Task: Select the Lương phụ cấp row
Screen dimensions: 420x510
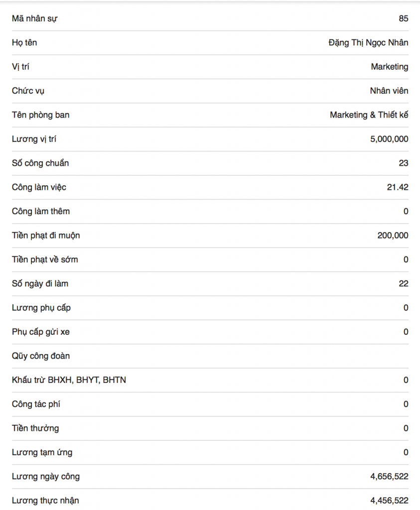Action: pyautogui.click(x=210, y=308)
